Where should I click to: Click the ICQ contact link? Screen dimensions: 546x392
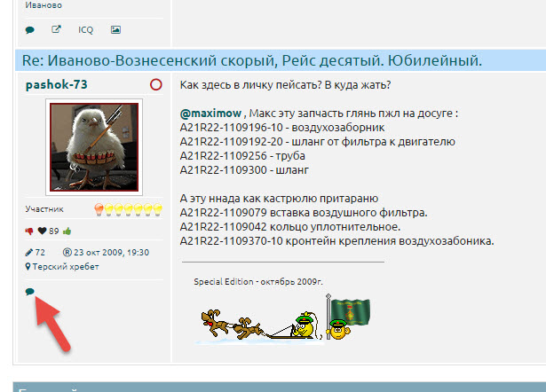[85, 29]
